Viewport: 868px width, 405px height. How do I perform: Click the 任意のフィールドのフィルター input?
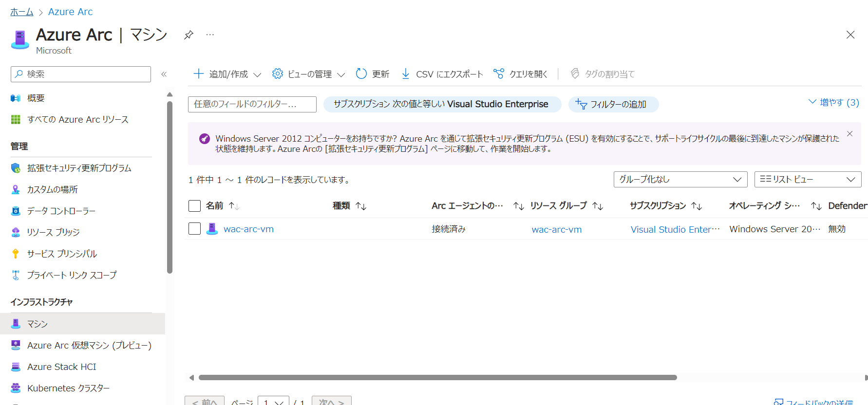click(x=252, y=104)
